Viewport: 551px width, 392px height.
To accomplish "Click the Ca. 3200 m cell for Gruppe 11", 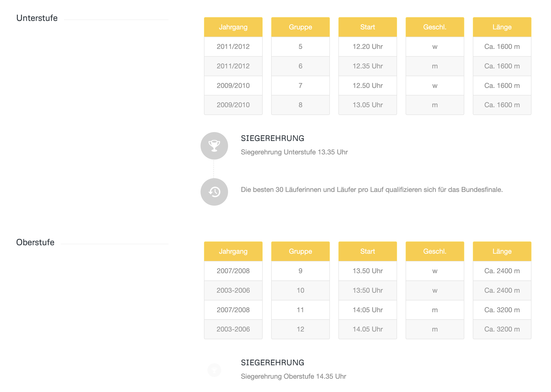I will pos(502,310).
